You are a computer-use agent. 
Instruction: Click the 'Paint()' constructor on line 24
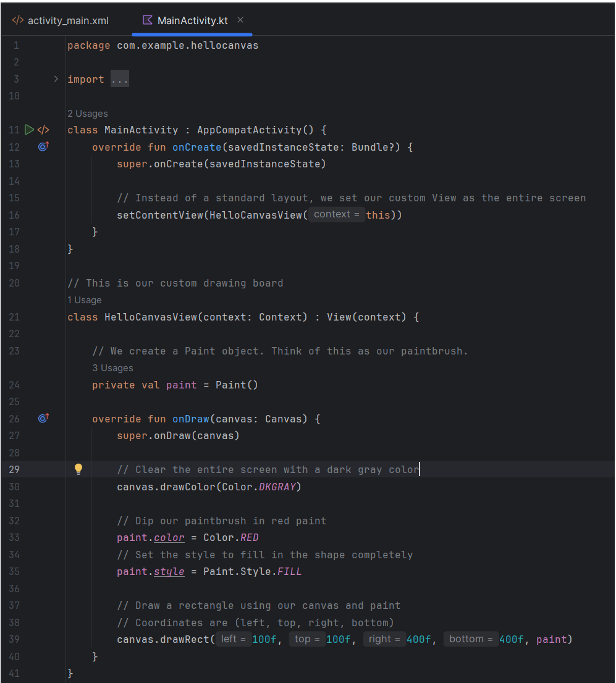click(x=237, y=385)
